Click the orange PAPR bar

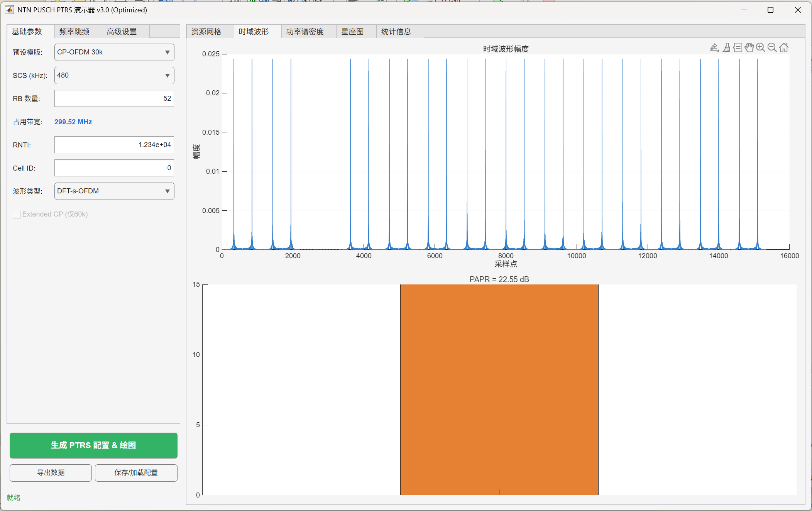pyautogui.click(x=499, y=389)
